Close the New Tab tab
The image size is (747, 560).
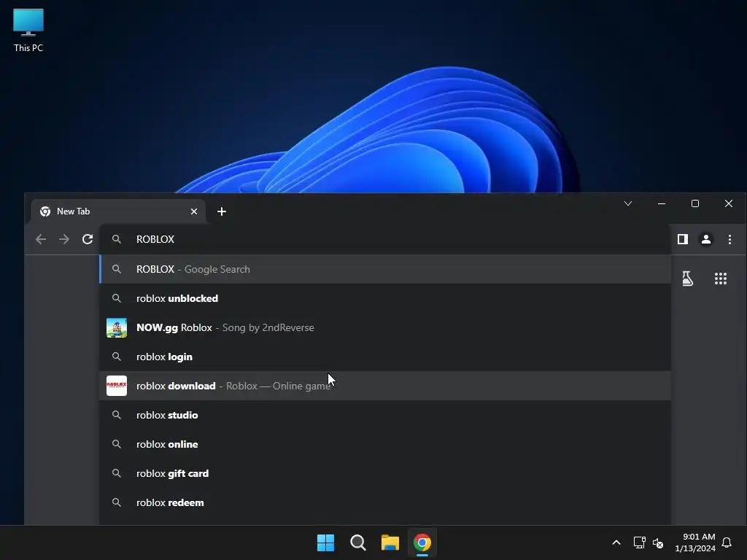[194, 211]
